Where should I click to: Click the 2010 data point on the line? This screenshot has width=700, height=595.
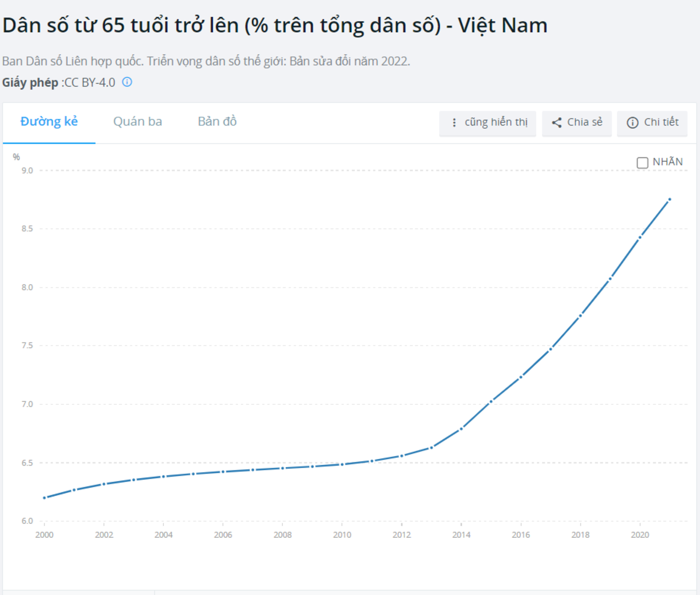pos(342,464)
